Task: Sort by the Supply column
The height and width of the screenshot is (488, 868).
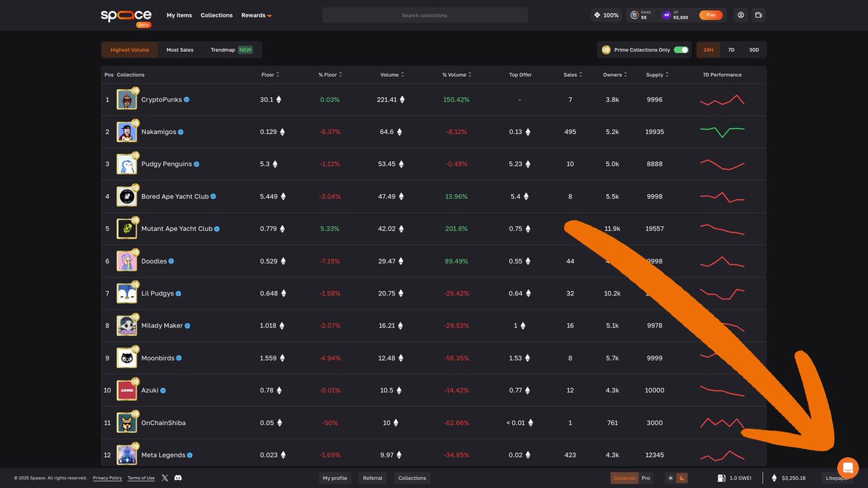Action: tap(657, 75)
